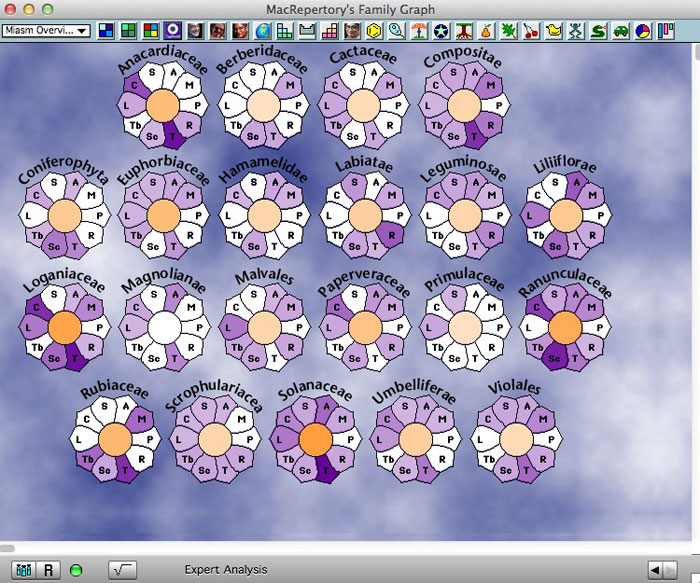Screen dimensions: 700x583
Task: Click the R petal of Labiatae flower
Action: tap(391, 235)
